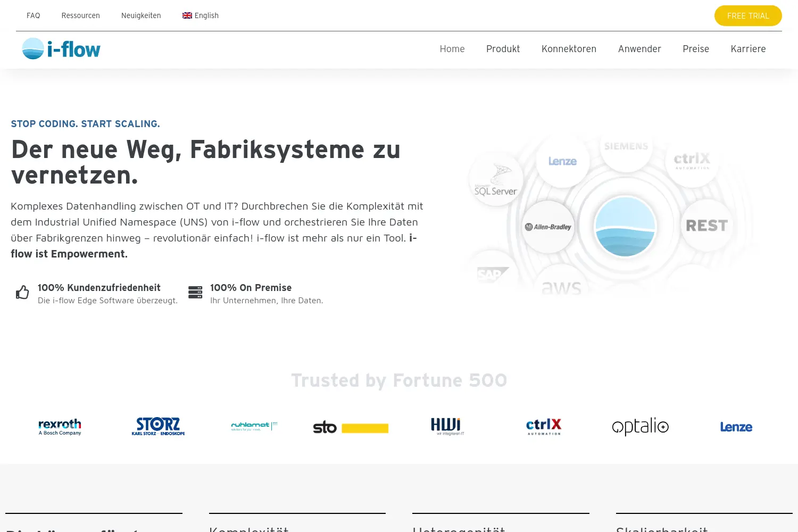
Task: Click the central i-flow wave bubble
Action: tap(625, 226)
